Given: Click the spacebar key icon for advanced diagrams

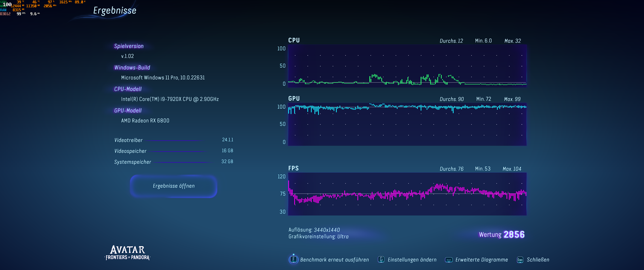Looking at the screenshot, I should (449, 260).
